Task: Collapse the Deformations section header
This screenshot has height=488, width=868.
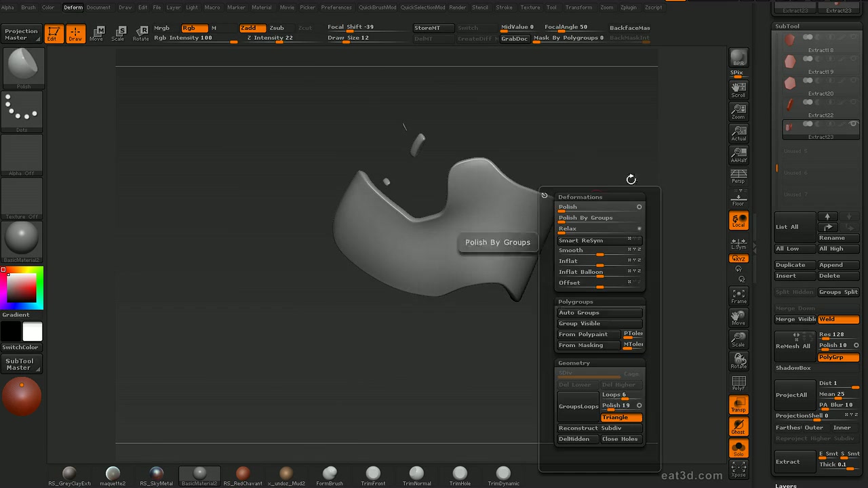Action: pyautogui.click(x=580, y=197)
